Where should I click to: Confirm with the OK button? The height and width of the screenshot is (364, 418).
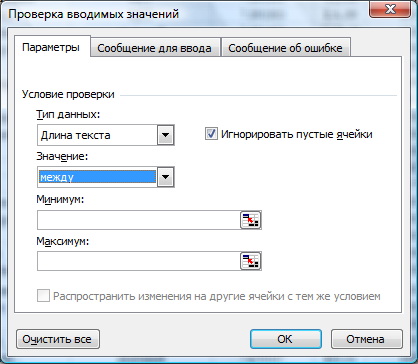tap(285, 339)
